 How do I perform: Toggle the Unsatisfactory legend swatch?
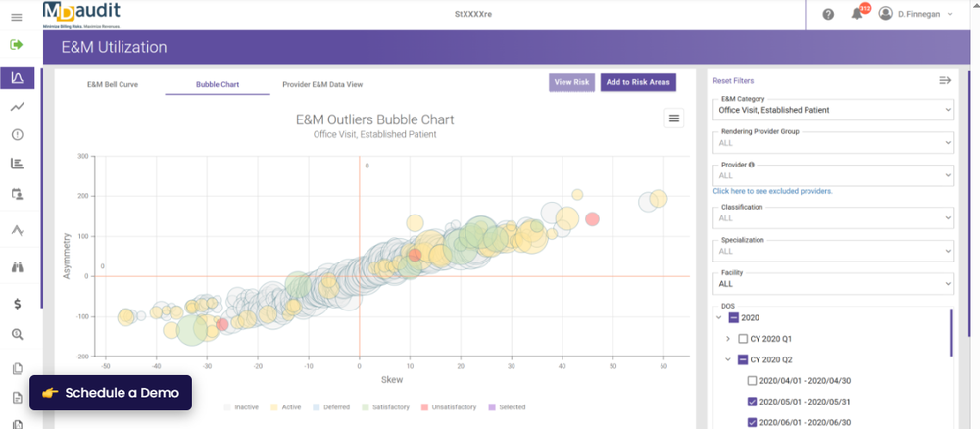421,407
